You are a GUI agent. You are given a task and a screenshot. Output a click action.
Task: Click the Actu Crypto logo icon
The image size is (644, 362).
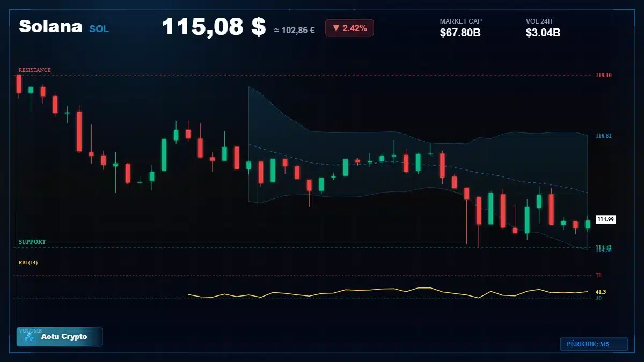[x=30, y=337]
